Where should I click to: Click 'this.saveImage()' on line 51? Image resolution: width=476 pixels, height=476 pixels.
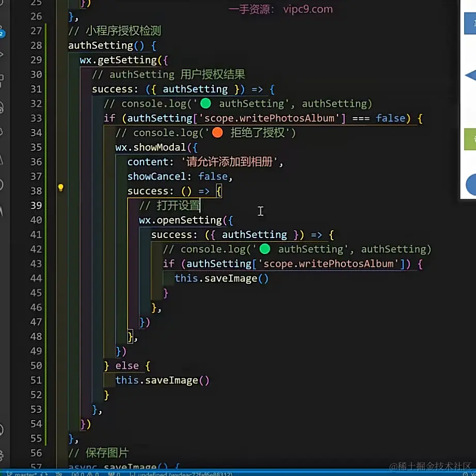coord(163,380)
